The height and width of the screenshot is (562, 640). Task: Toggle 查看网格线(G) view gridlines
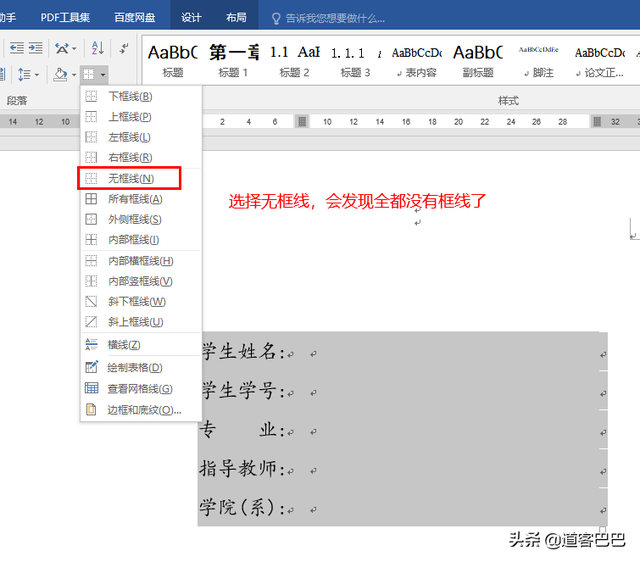(x=141, y=389)
